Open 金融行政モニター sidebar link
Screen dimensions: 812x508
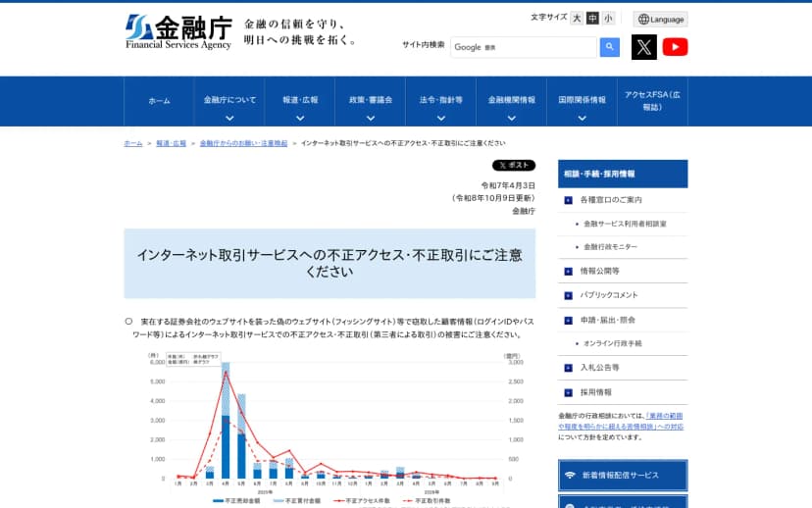tap(610, 247)
